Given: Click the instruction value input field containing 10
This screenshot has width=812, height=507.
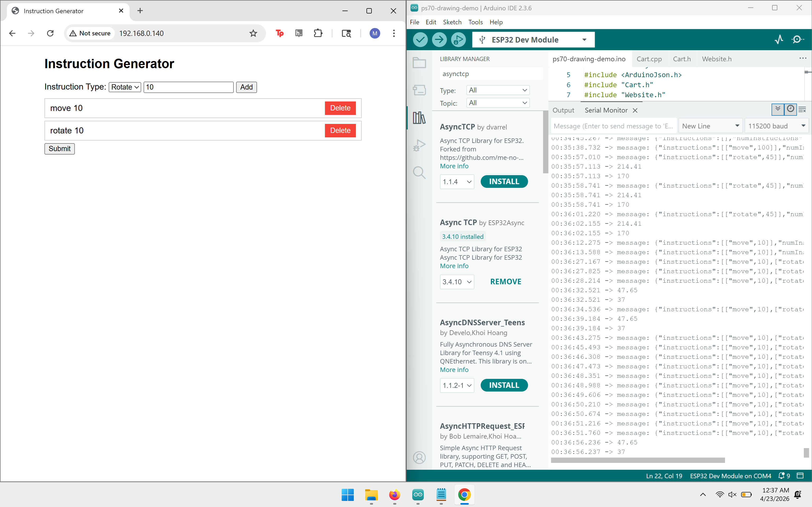Looking at the screenshot, I should click(x=188, y=87).
